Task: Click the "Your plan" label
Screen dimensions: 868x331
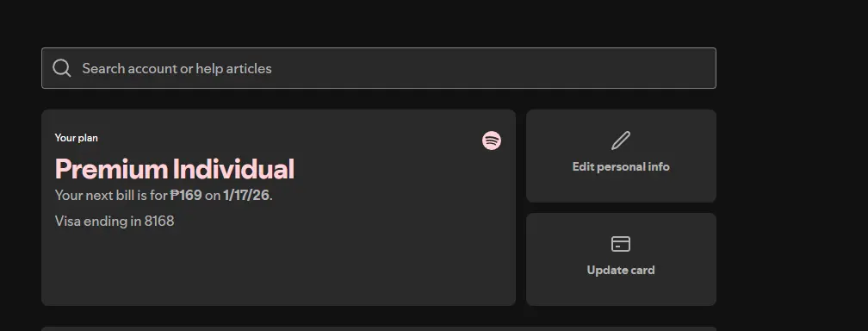Action: pyautogui.click(x=77, y=138)
